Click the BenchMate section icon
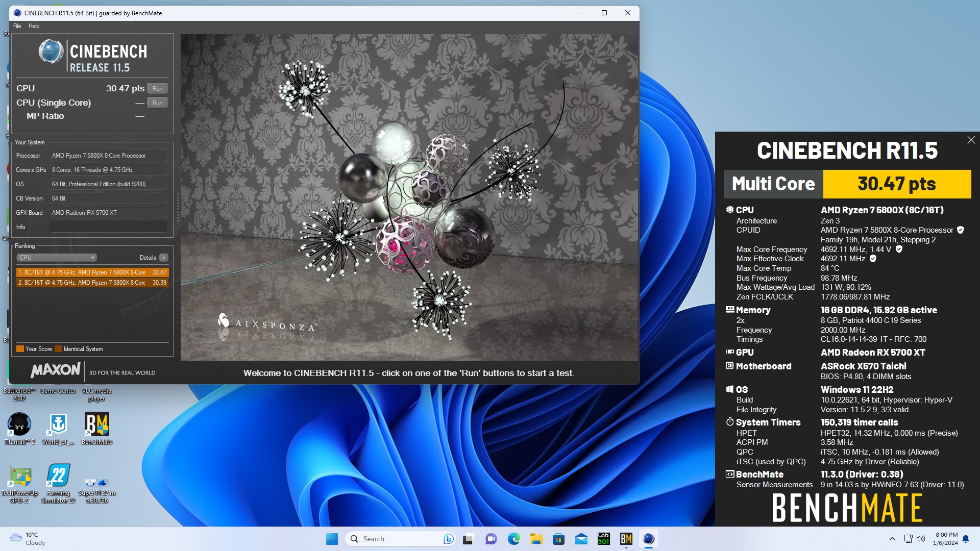 tap(730, 474)
